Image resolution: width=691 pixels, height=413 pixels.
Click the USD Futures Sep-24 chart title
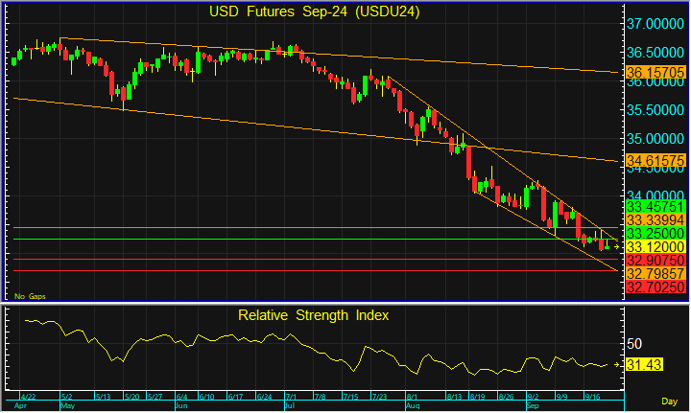pos(314,12)
